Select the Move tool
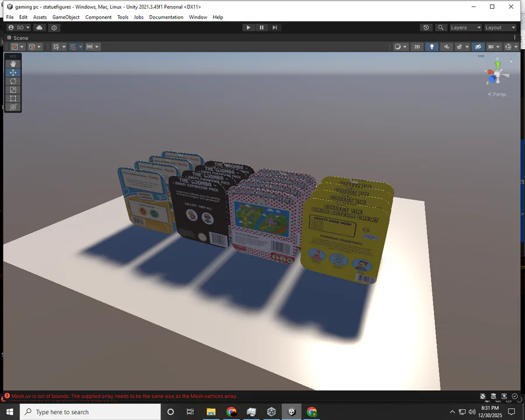This screenshot has width=525, height=420. click(13, 72)
